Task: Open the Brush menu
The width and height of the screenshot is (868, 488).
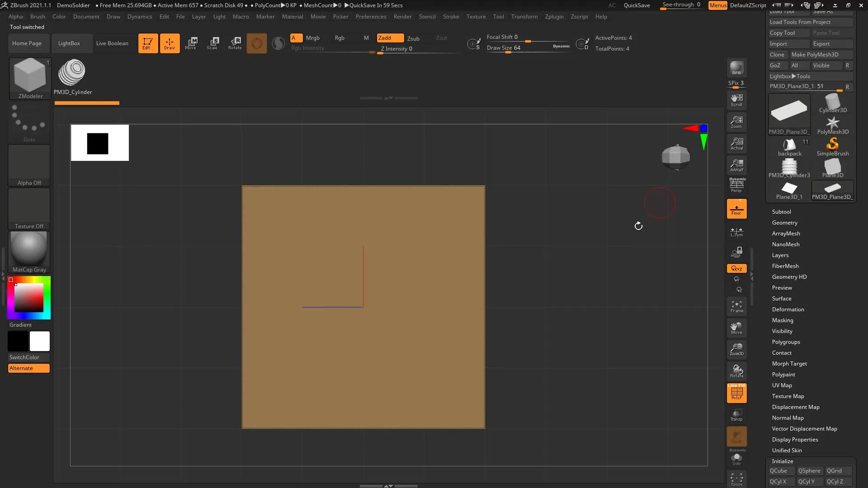Action: [38, 17]
